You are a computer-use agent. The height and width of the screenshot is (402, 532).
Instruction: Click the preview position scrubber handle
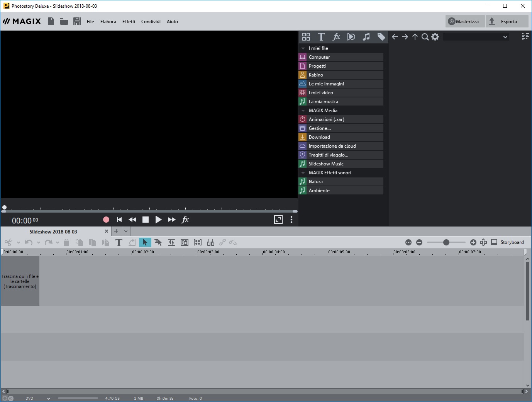[4, 208]
